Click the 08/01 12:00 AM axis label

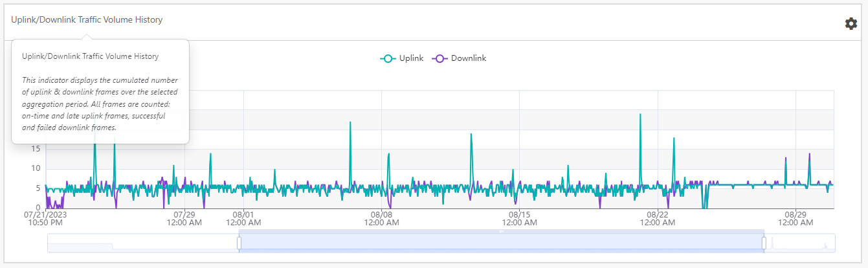[x=243, y=218]
